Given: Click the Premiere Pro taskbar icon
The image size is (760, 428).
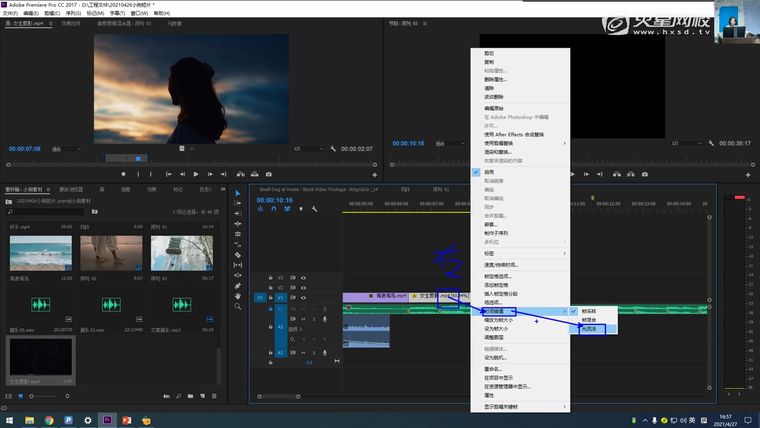Looking at the screenshot, I should [107, 420].
